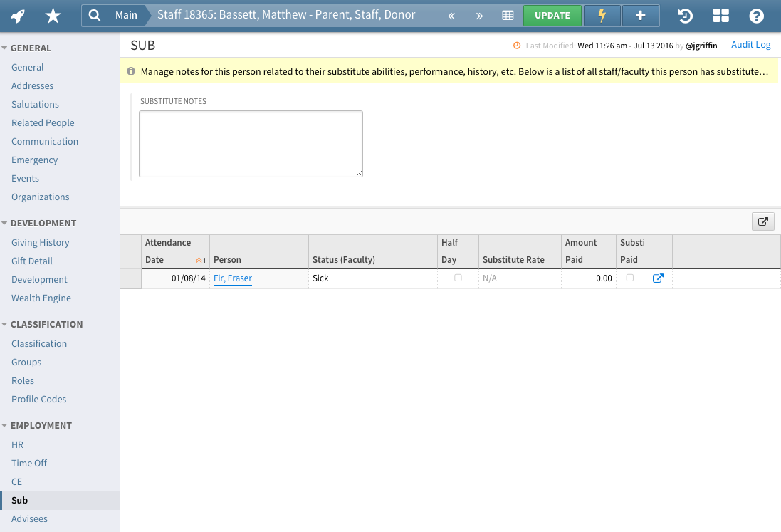Screen dimensions: 781x532
Task: Open the substitute record with the row's external link icon
Action: pos(657,278)
